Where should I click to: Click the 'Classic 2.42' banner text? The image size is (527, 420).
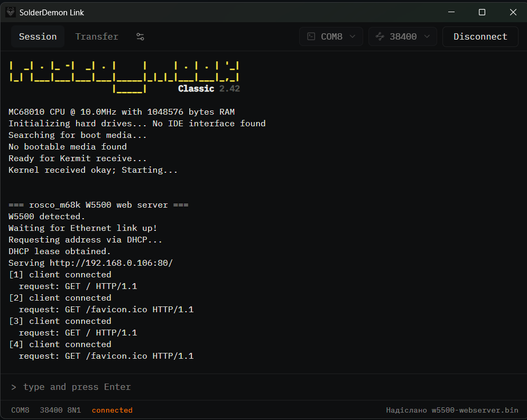pyautogui.click(x=209, y=89)
